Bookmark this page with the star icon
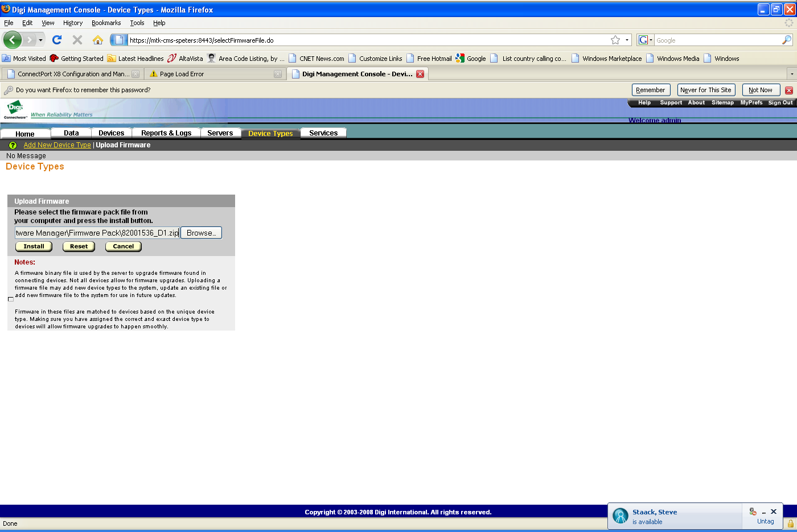Screen dimensions: 797x532 click(x=615, y=40)
